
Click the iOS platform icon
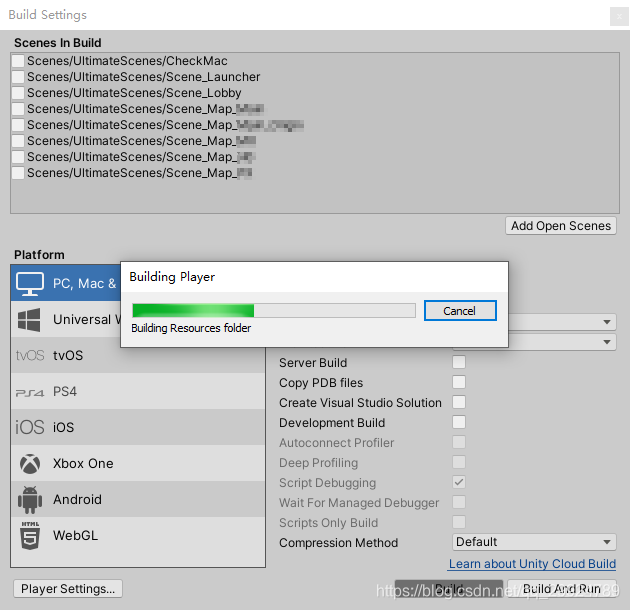click(x=30, y=427)
